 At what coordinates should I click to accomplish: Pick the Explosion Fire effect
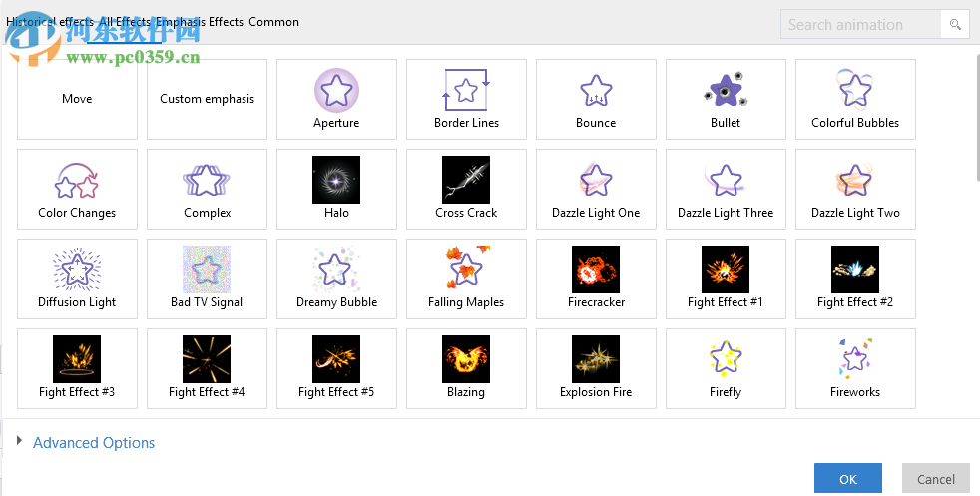(x=596, y=369)
